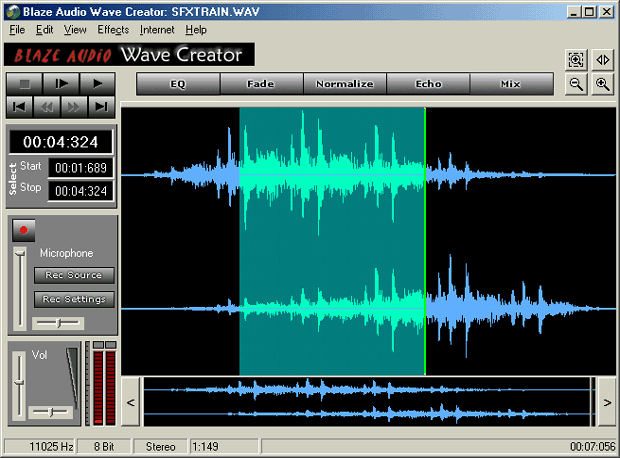Viewport: 620px width, 458px height.
Task: Open the Effects menu
Action: pos(113,30)
